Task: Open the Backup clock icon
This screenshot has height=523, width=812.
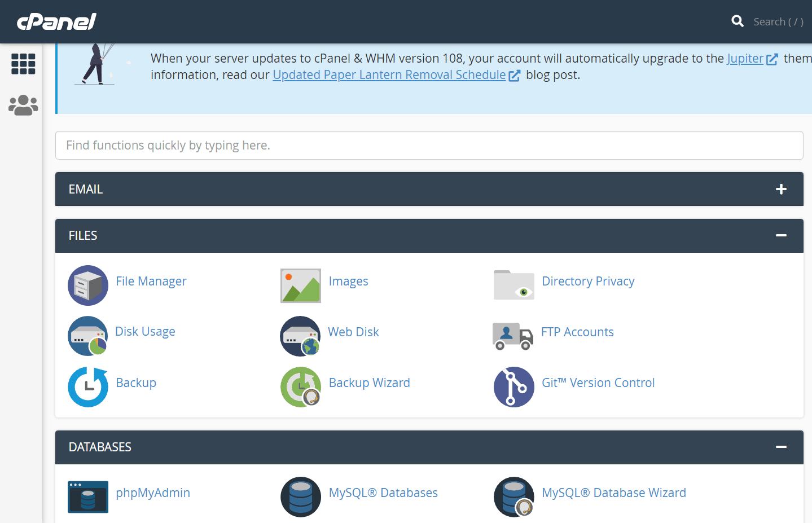Action: (x=88, y=387)
